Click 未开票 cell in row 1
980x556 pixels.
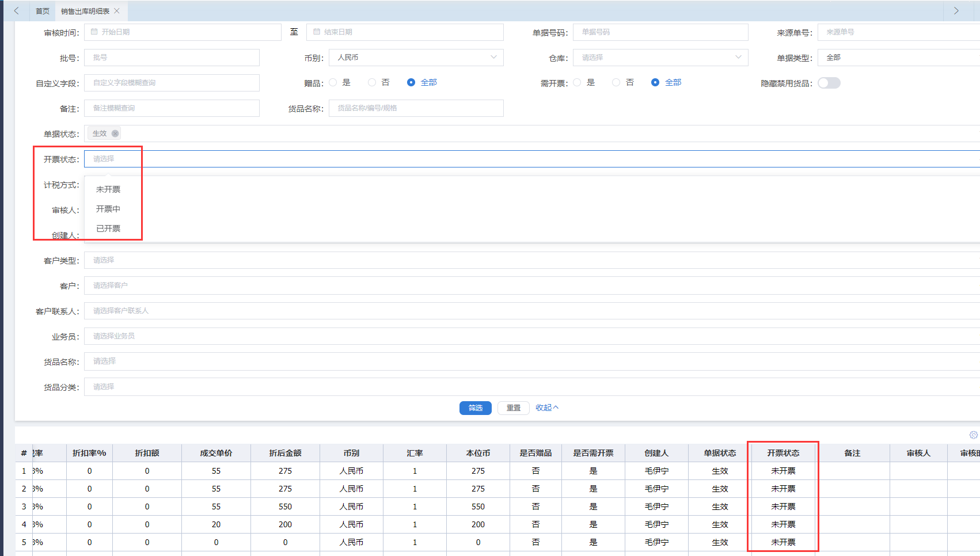[x=783, y=471]
